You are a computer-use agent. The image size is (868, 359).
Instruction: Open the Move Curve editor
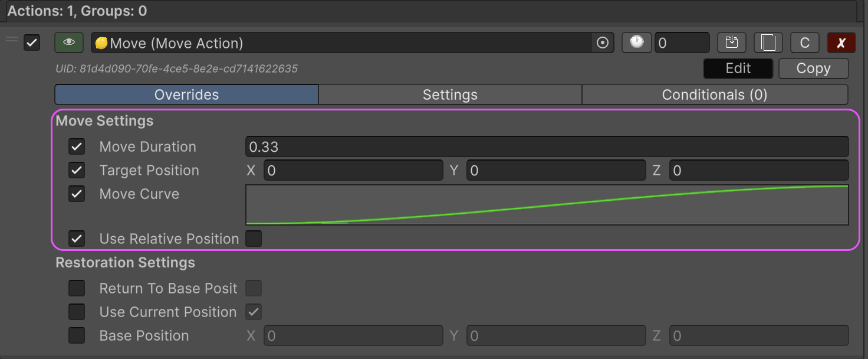point(547,205)
